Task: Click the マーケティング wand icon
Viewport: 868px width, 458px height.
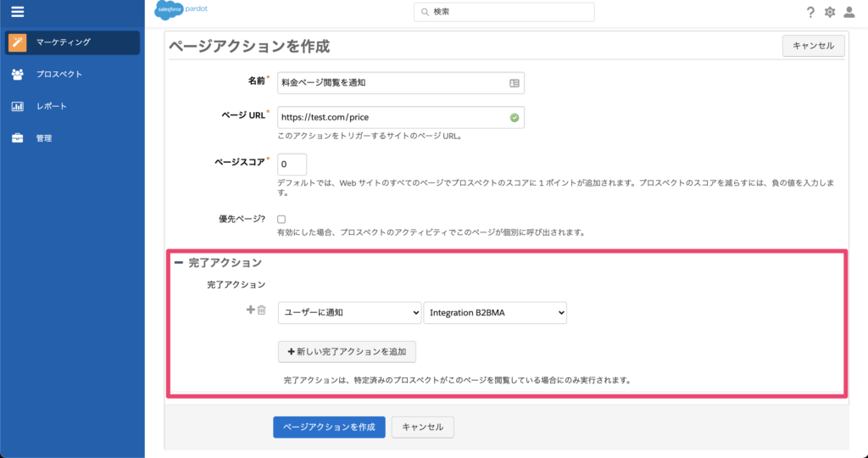Action: click(17, 42)
